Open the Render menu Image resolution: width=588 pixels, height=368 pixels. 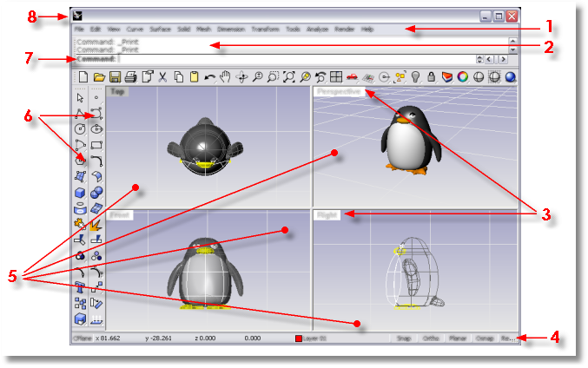pyautogui.click(x=344, y=30)
